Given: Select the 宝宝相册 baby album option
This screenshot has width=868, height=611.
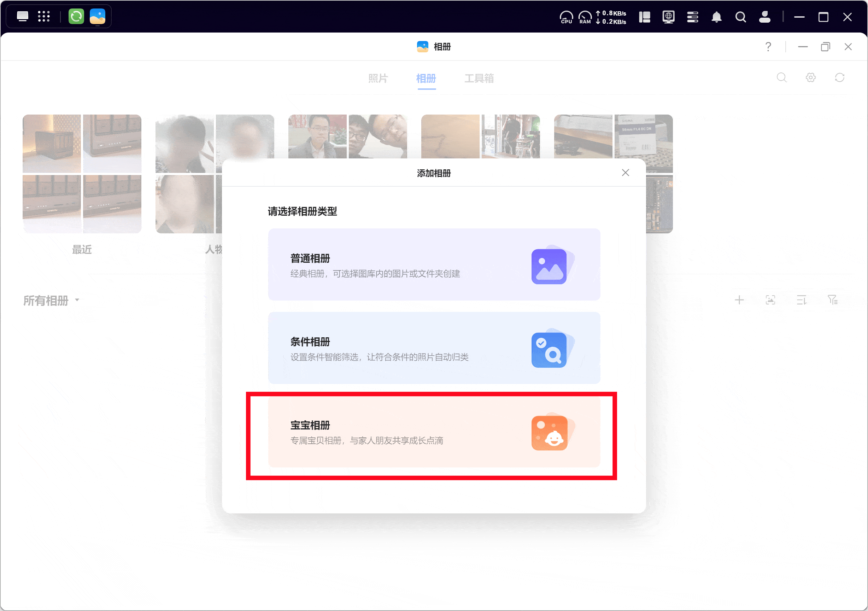Looking at the screenshot, I should coord(434,432).
